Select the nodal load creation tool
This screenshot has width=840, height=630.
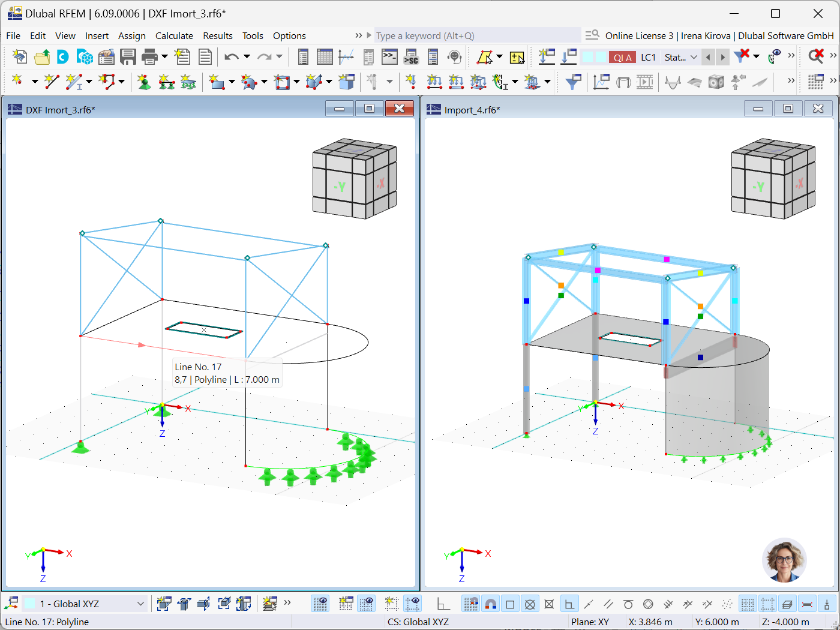point(411,82)
